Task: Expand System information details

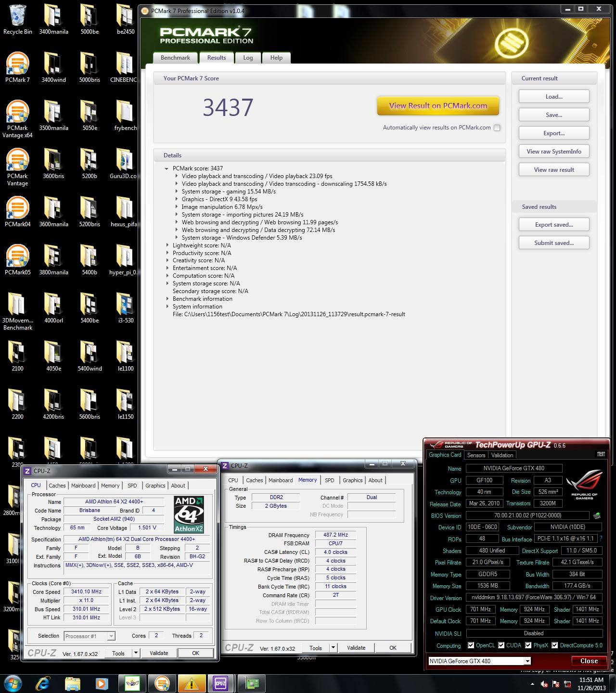Action: click(167, 307)
